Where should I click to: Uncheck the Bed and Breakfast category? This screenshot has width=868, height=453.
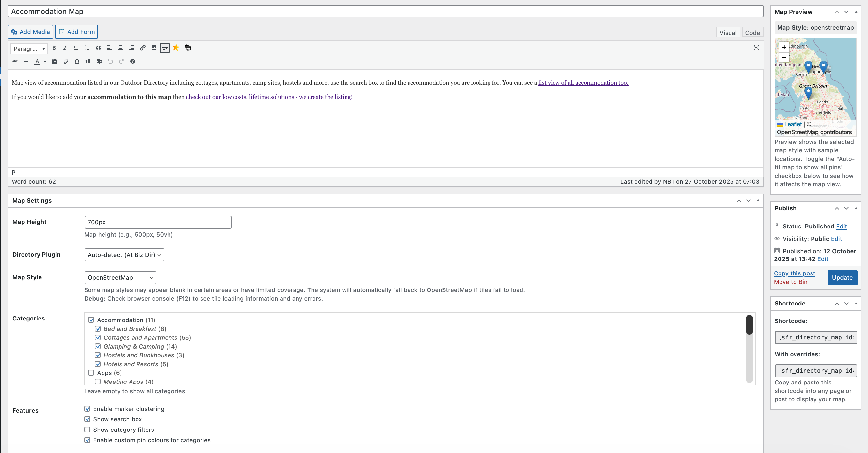[x=98, y=329]
